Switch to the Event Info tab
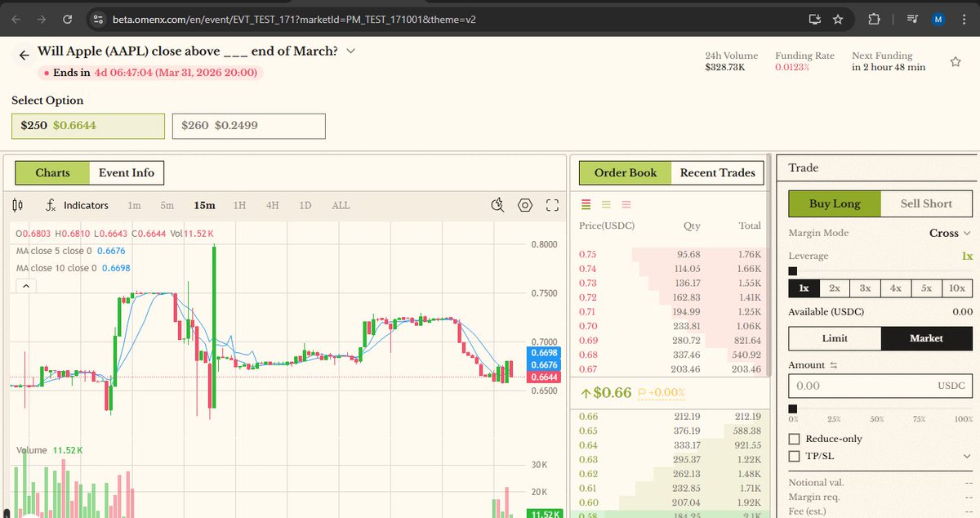This screenshot has width=980, height=518. [x=127, y=173]
